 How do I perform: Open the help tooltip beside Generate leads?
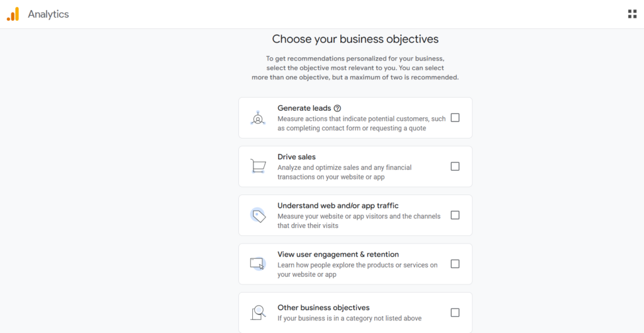tap(338, 108)
